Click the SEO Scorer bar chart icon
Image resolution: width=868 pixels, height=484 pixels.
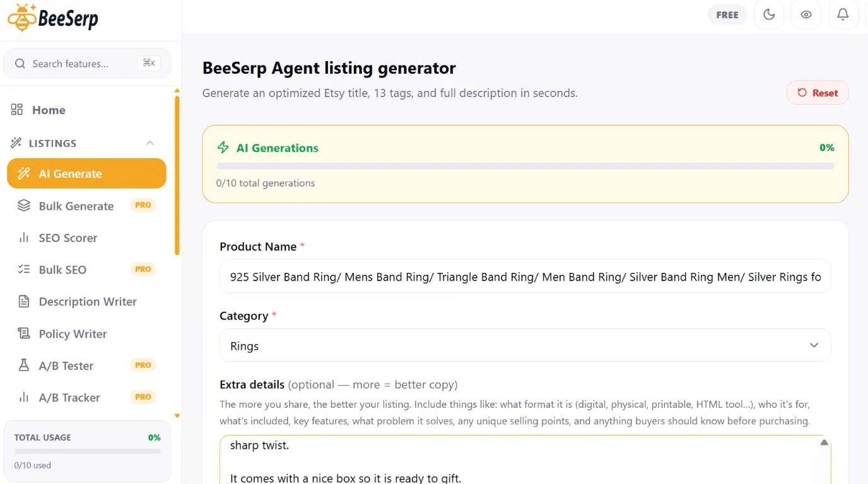pyautogui.click(x=24, y=238)
